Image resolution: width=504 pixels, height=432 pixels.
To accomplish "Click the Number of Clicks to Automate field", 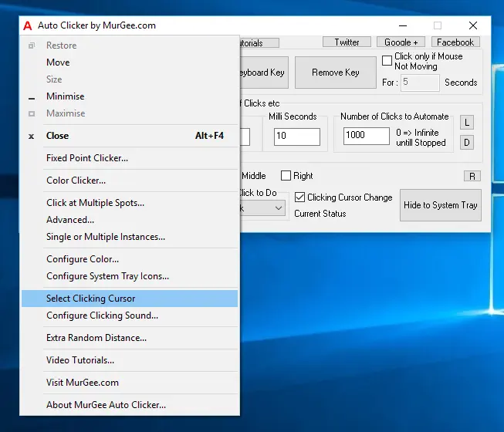I will (x=366, y=136).
